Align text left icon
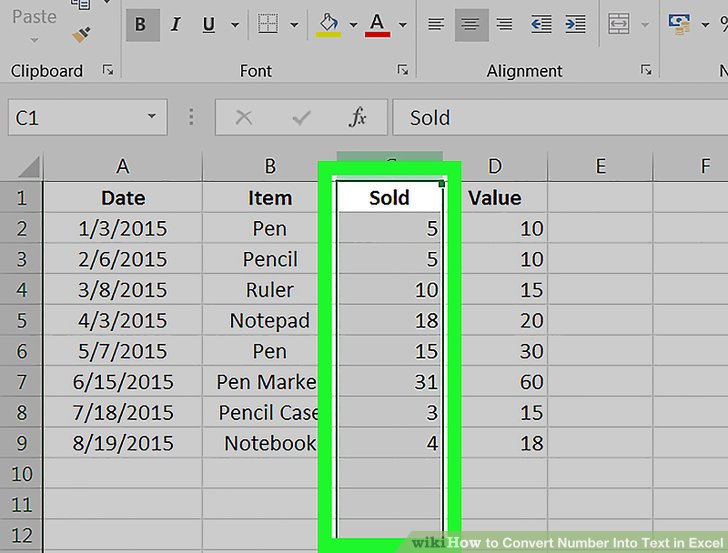728x553 pixels. (x=436, y=24)
